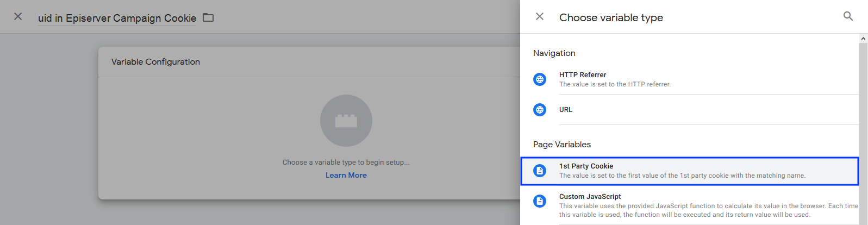Click the scrollbar up arrow

click(x=863, y=39)
